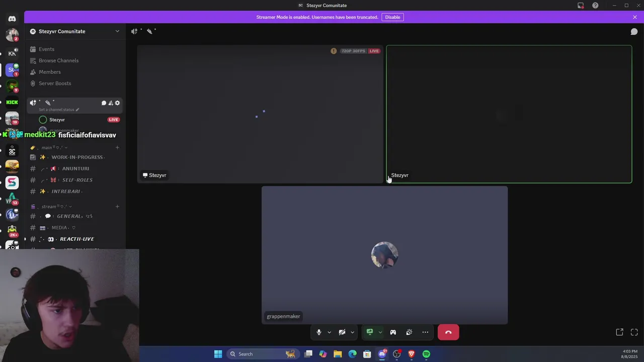Dismiss the Streamer Mode banner
This screenshot has width=644, height=362.
tap(635, 17)
